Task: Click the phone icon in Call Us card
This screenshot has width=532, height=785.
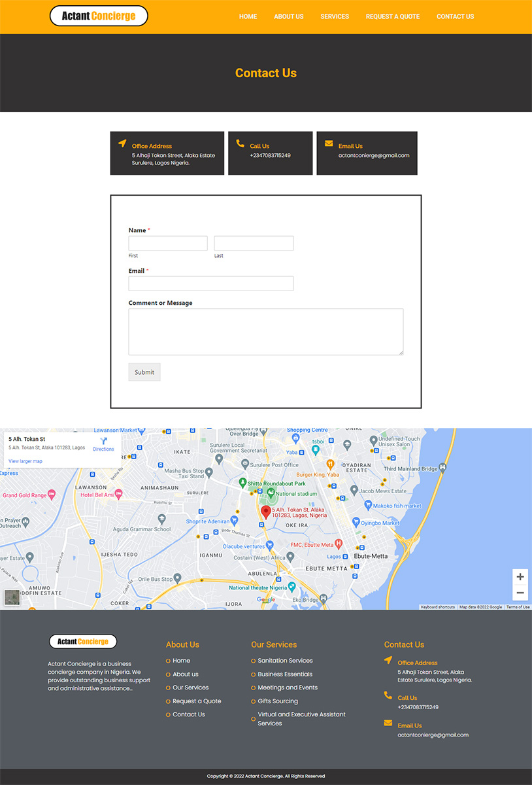Action: (x=240, y=143)
